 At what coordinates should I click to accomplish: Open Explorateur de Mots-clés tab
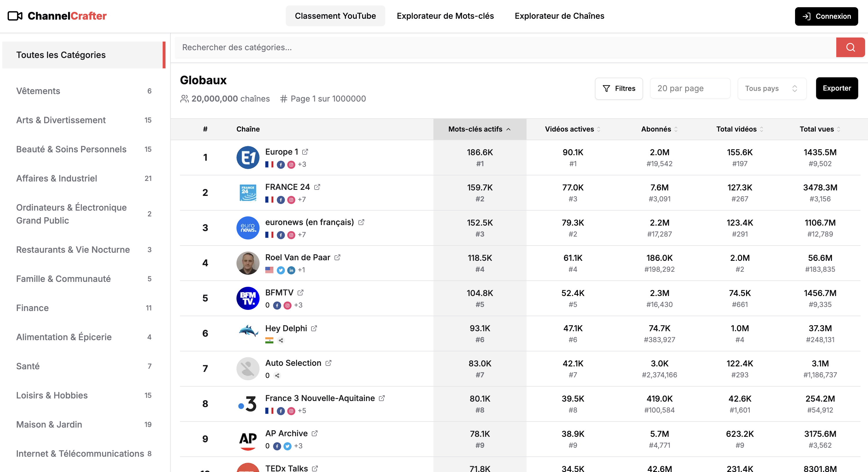coord(445,16)
